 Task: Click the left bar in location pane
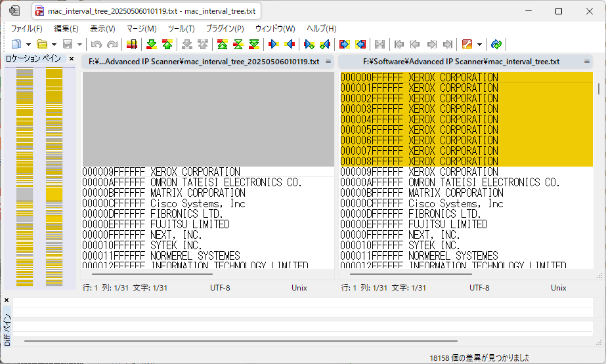click(25, 177)
